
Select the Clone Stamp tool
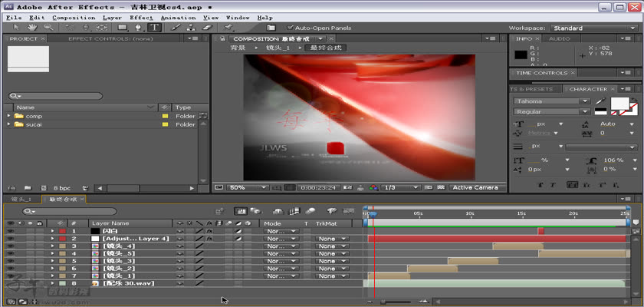pos(191,28)
